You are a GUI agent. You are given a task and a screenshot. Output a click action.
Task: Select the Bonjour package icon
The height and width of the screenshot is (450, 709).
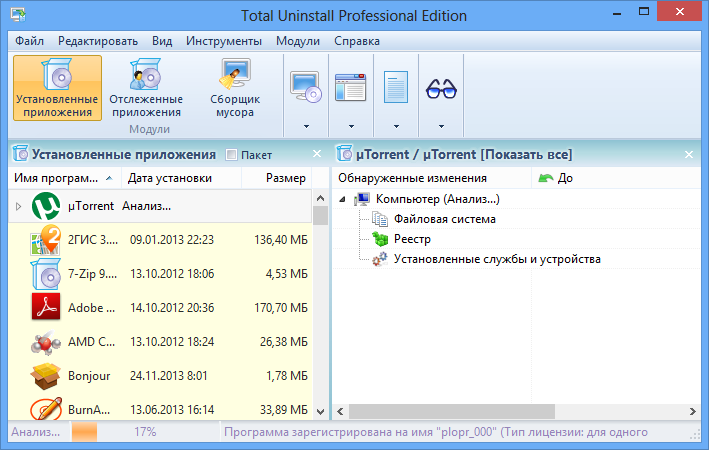tap(46, 375)
